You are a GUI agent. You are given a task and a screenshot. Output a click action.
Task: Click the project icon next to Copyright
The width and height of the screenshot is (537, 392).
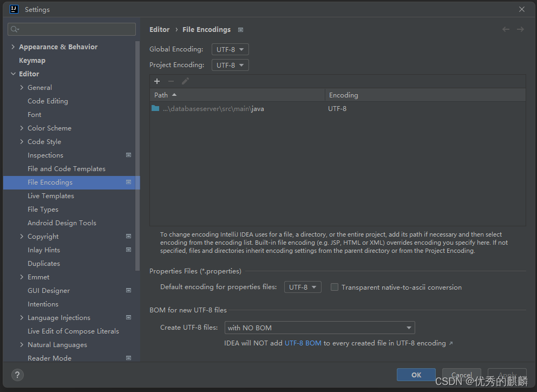click(129, 237)
